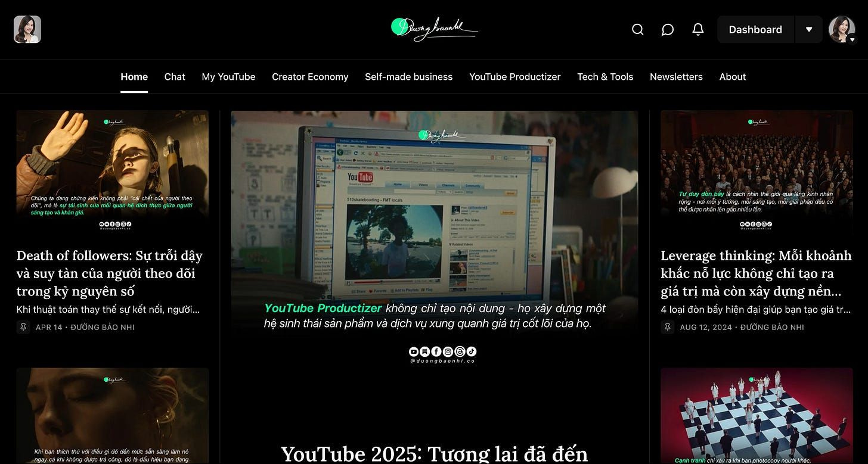868x464 pixels.
Task: Click the pin icon beside AUG 12, 2024
Action: [667, 327]
